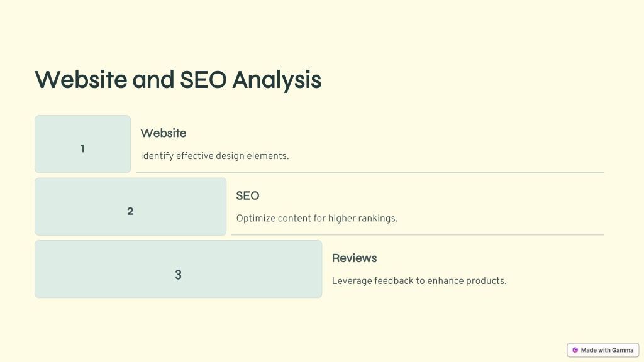This screenshot has width=644, height=362.
Task: Click the word Analysis in the title
Action: pos(277,80)
